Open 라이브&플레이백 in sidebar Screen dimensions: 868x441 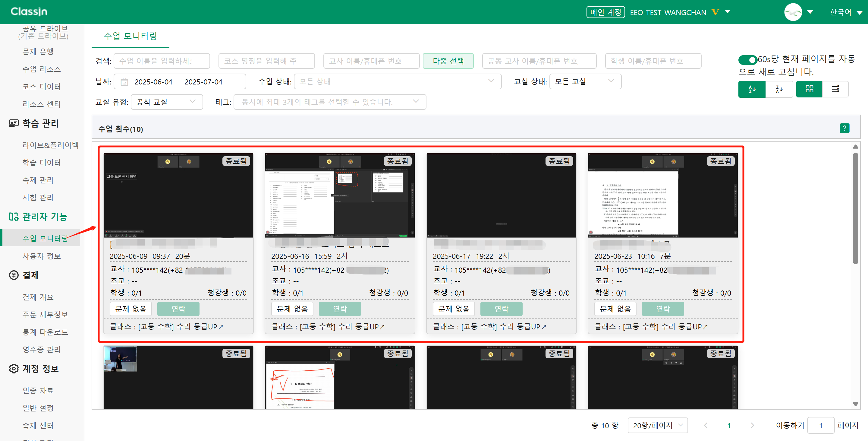[x=51, y=145]
